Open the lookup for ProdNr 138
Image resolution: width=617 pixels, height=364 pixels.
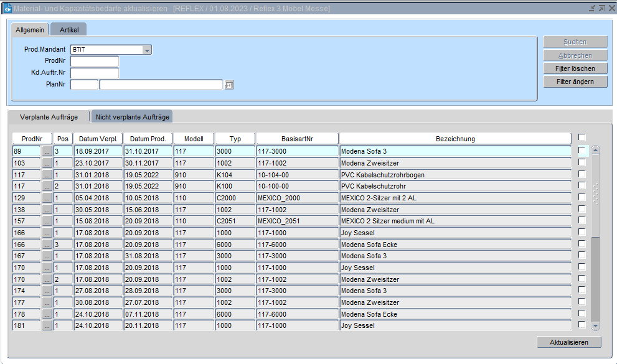[47, 210]
